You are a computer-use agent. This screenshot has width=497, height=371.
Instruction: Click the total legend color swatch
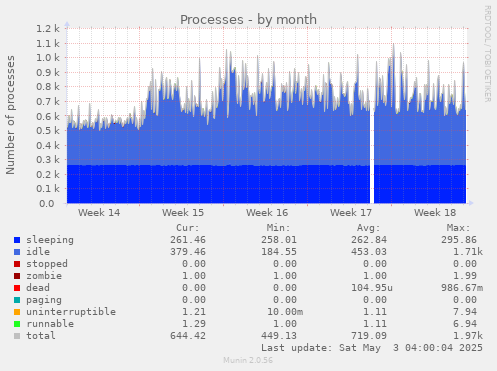pos(17,336)
